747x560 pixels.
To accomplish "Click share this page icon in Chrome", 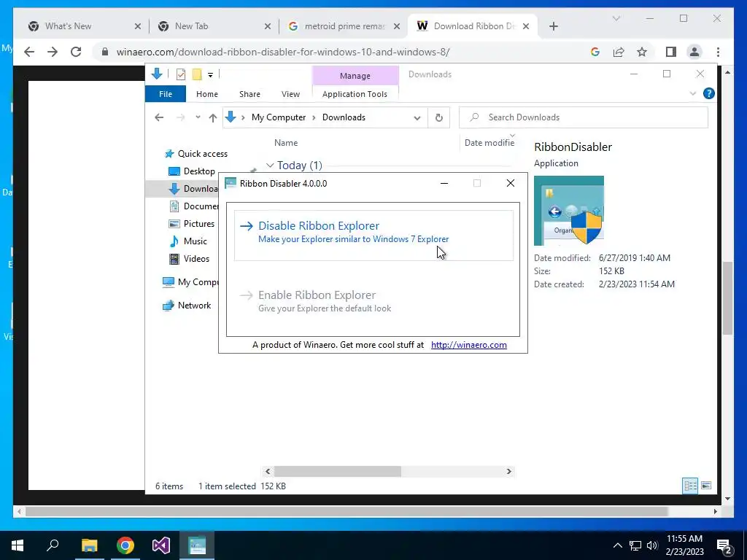I will click(619, 52).
